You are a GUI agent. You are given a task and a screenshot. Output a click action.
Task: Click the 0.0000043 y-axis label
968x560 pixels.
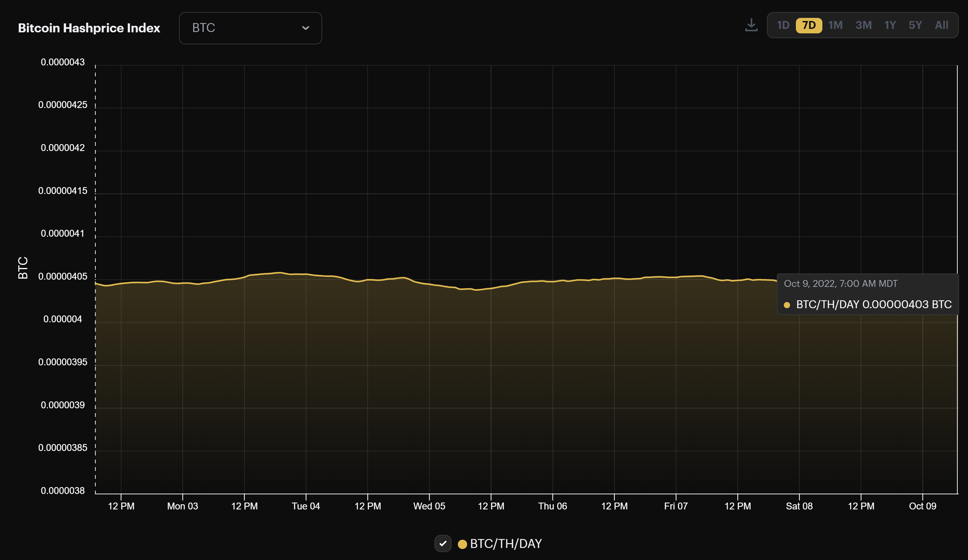63,62
